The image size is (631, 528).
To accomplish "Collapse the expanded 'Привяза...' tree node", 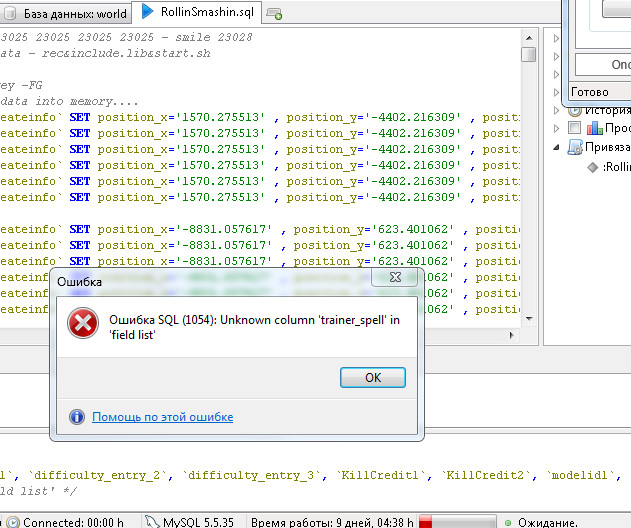I will pos(557,147).
